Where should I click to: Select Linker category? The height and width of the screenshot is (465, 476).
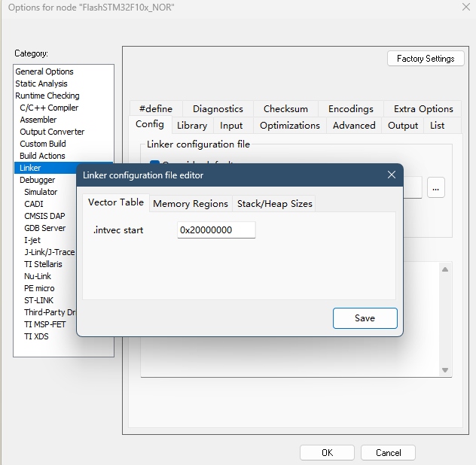point(45,168)
